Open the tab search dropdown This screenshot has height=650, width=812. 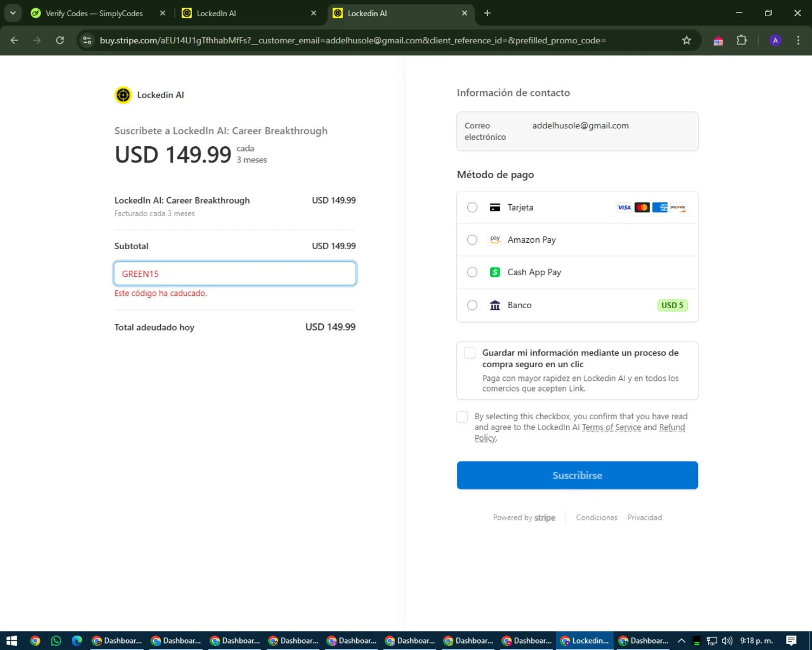pyautogui.click(x=12, y=13)
